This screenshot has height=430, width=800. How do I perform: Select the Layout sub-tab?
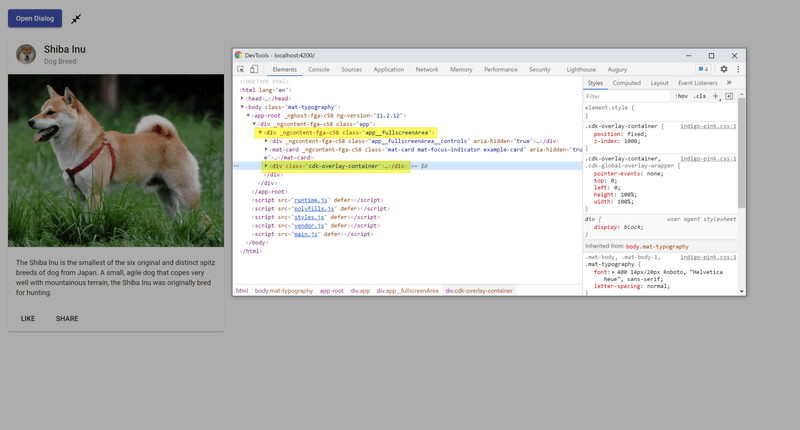659,83
